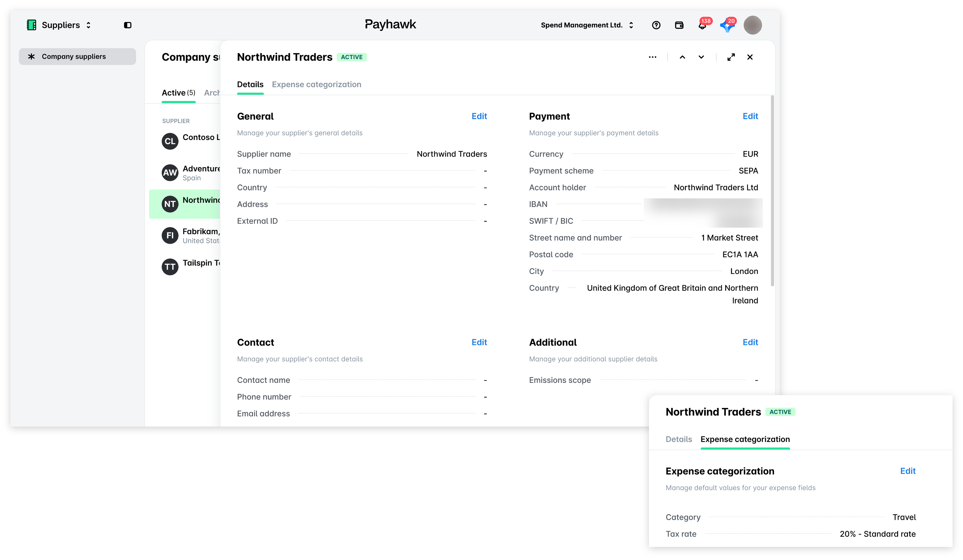Open Details tab in bottom card
Viewport: 963px width, 560px height.
point(678,439)
